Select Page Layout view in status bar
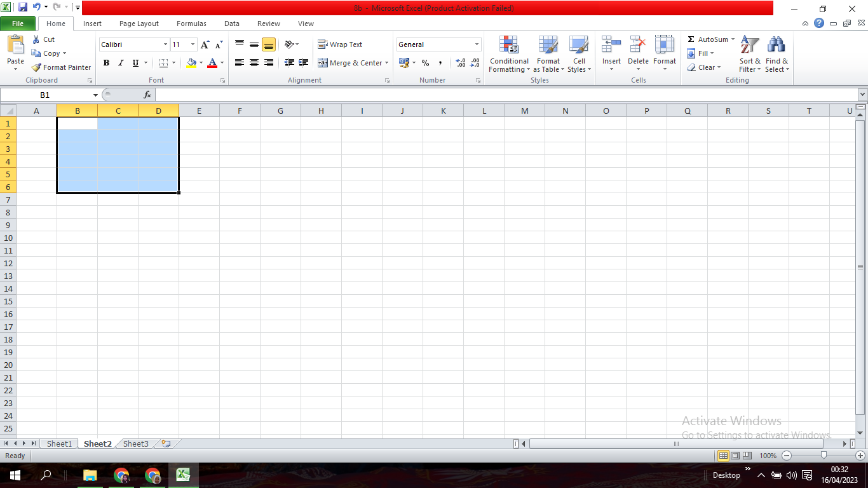The height and width of the screenshot is (488, 868). coord(735,456)
